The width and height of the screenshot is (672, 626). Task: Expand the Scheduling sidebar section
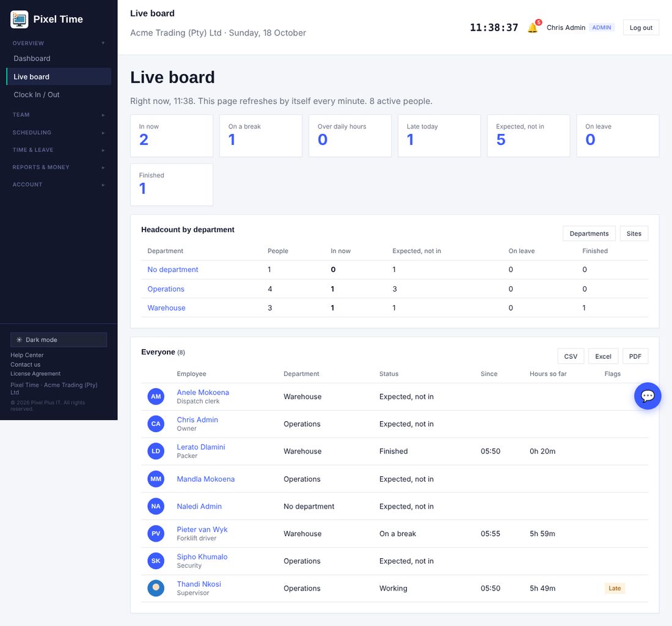(59, 133)
